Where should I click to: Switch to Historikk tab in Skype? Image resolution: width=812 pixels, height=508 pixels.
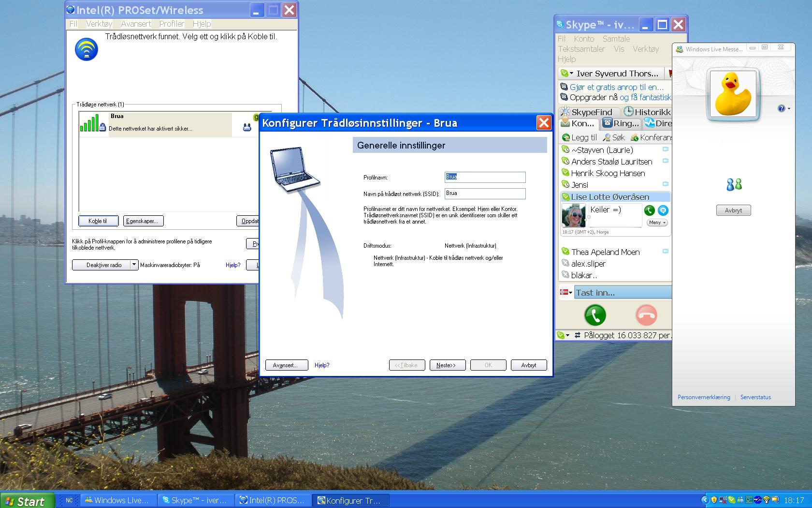(x=647, y=112)
